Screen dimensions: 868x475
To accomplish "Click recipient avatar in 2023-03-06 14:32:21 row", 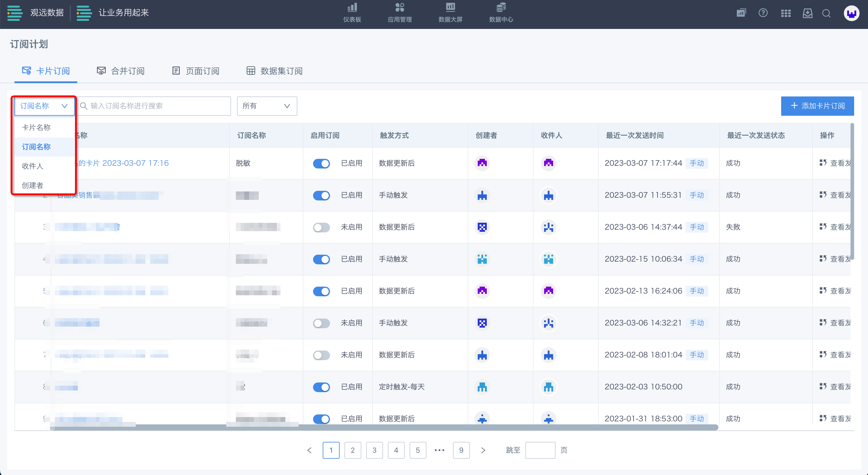I will (x=548, y=323).
